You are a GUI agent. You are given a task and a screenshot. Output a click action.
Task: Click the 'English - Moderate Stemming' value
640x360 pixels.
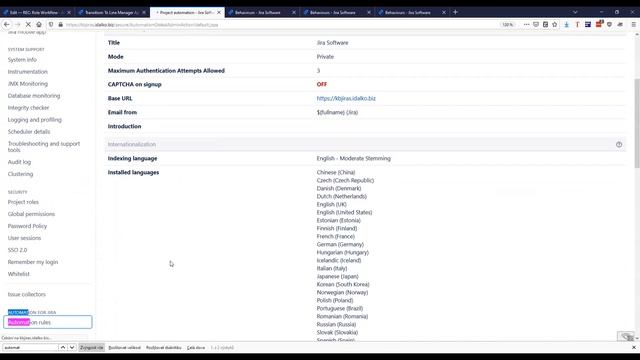coord(353,158)
